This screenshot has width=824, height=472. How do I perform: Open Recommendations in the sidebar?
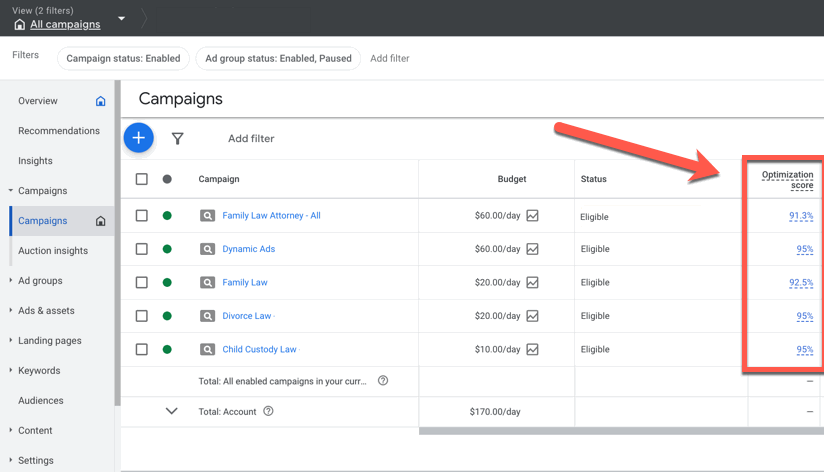(x=59, y=131)
